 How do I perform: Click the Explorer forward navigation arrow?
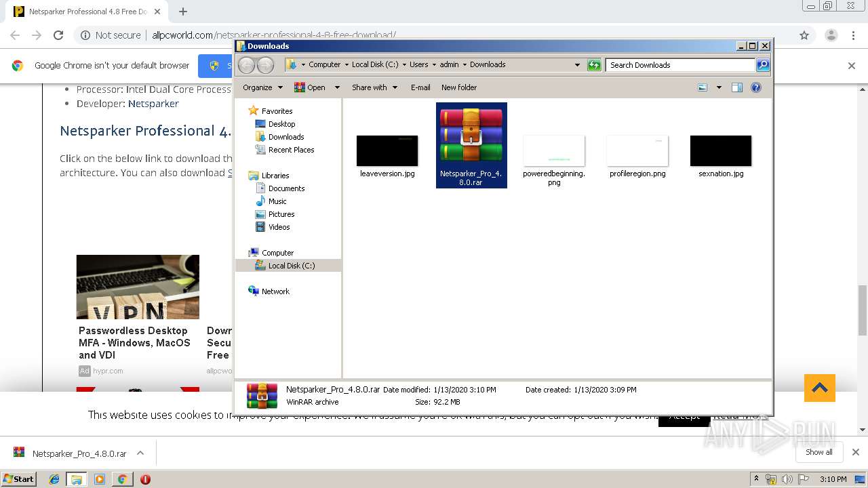point(265,65)
